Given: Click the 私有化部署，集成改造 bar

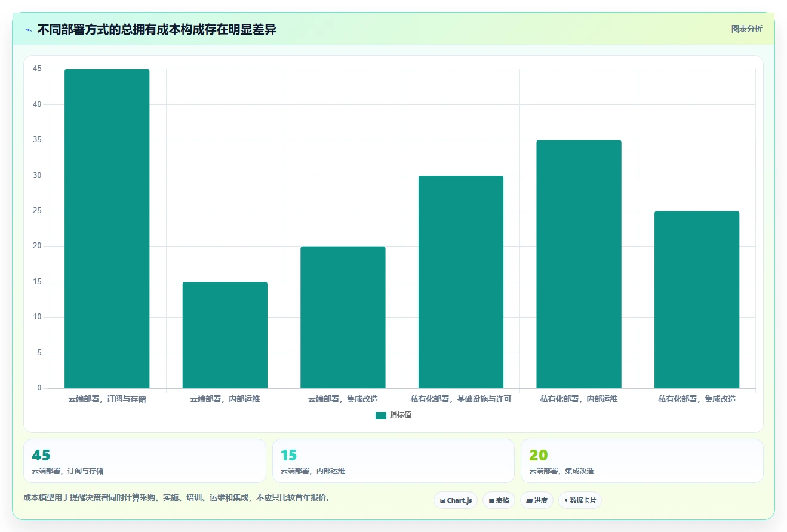Looking at the screenshot, I should 697,300.
